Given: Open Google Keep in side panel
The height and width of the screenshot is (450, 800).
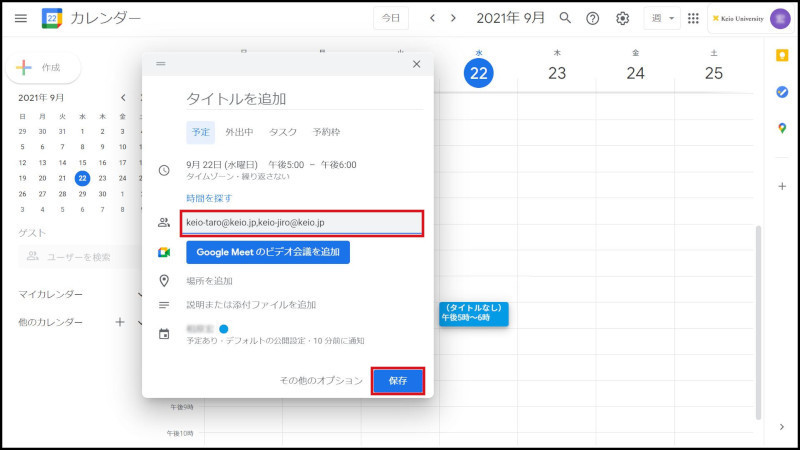Looking at the screenshot, I should [x=782, y=56].
